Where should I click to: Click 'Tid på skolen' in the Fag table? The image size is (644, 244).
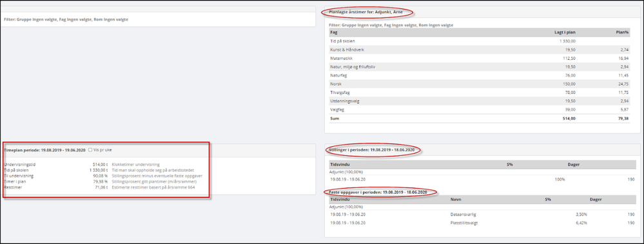pyautogui.click(x=342, y=41)
